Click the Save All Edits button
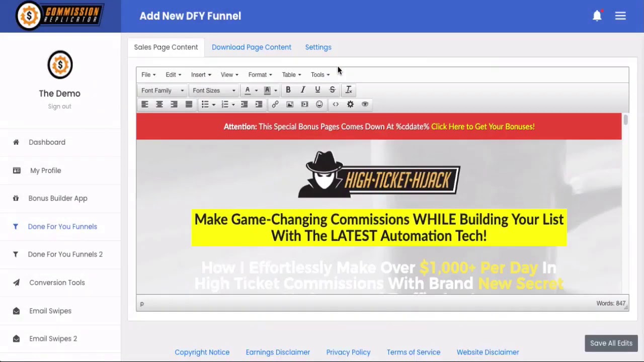Image resolution: width=644 pixels, height=362 pixels. pos(611,343)
